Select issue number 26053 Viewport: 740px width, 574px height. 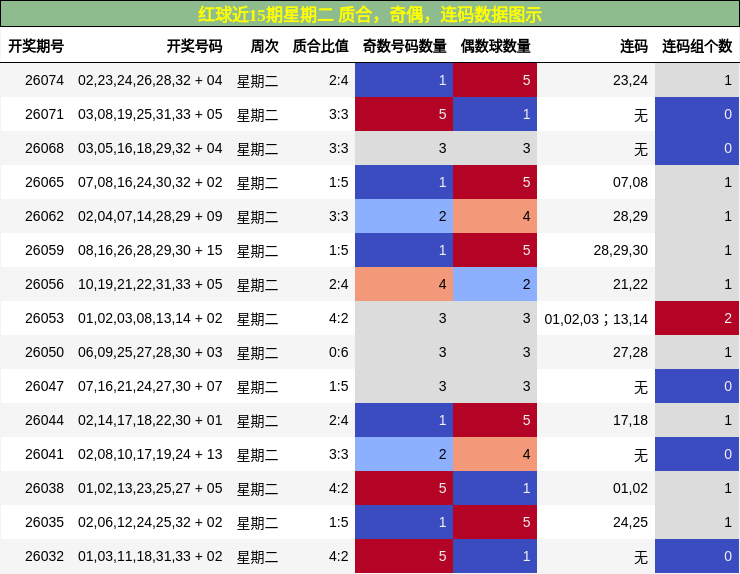point(44,318)
